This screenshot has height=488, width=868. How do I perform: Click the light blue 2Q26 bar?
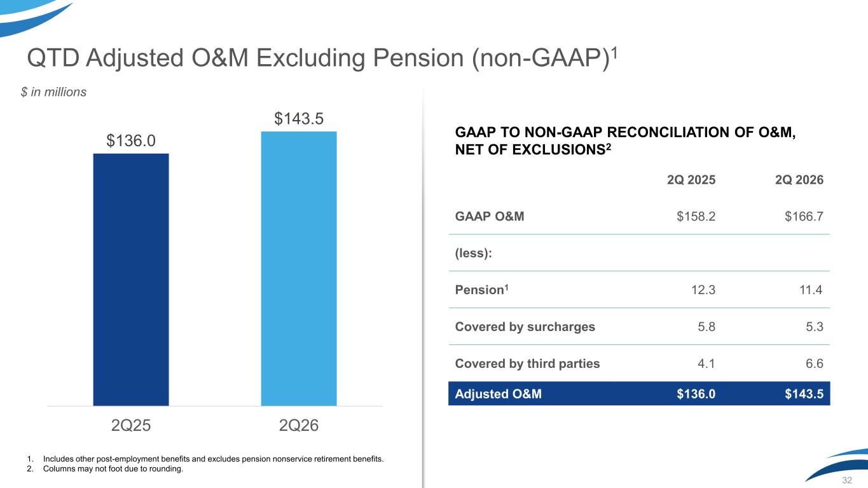tap(299, 269)
